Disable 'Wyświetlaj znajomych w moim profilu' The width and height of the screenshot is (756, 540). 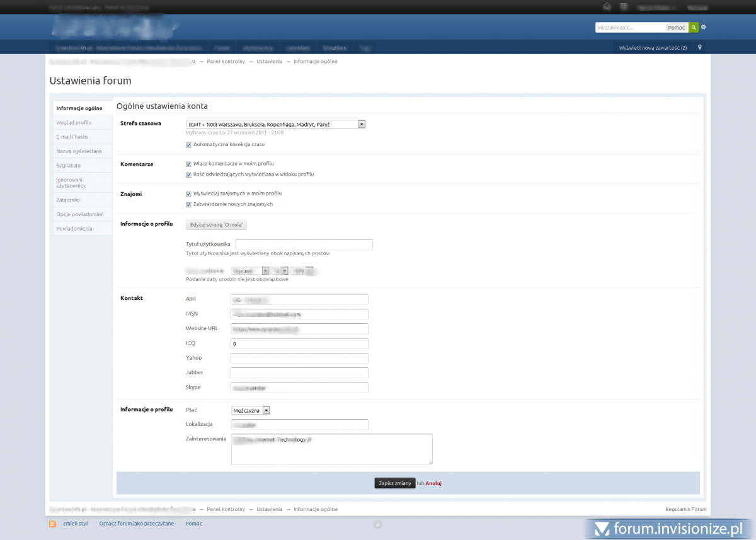pyautogui.click(x=188, y=194)
